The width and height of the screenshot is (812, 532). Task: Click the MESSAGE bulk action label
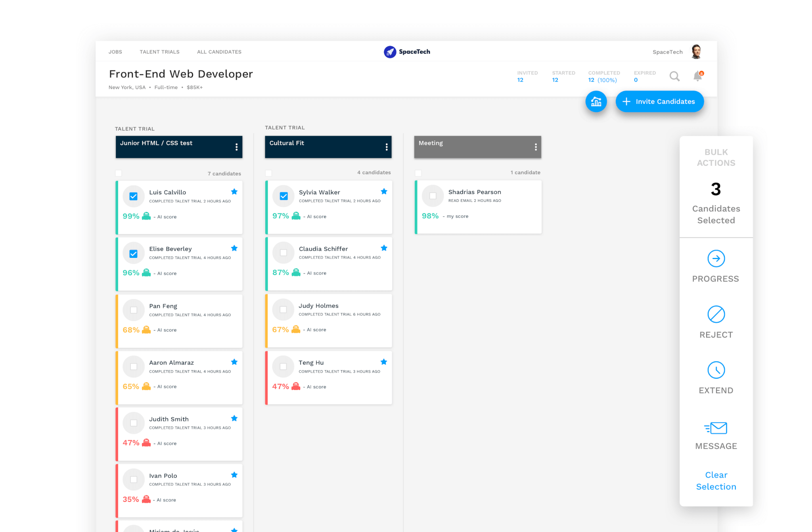point(716,446)
